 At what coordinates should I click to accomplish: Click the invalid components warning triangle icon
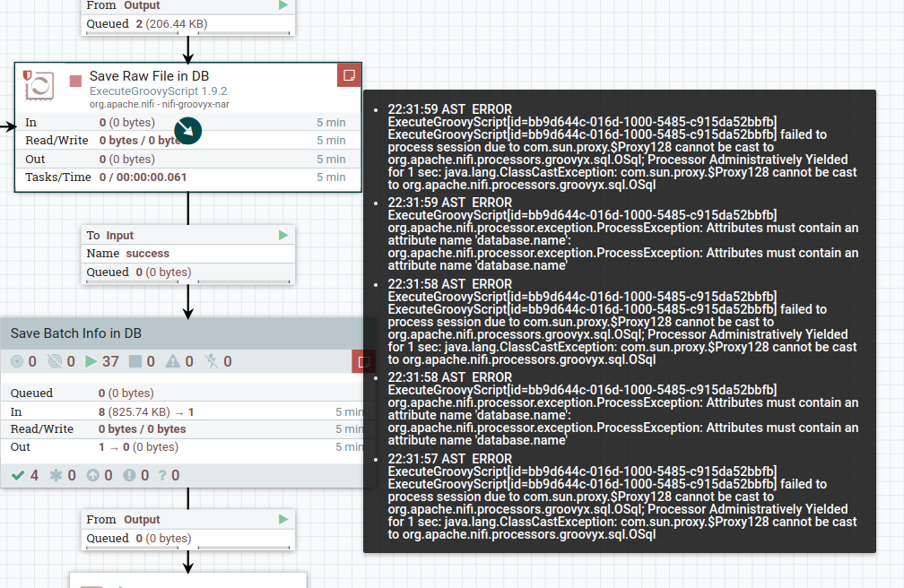(x=173, y=361)
